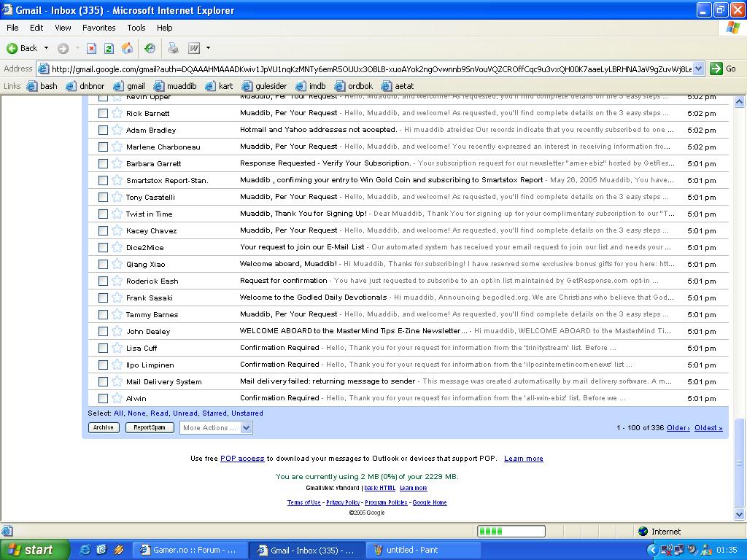Click the vertical scrollbar thumb
Viewport: 747px width, 560px height.
[739, 463]
